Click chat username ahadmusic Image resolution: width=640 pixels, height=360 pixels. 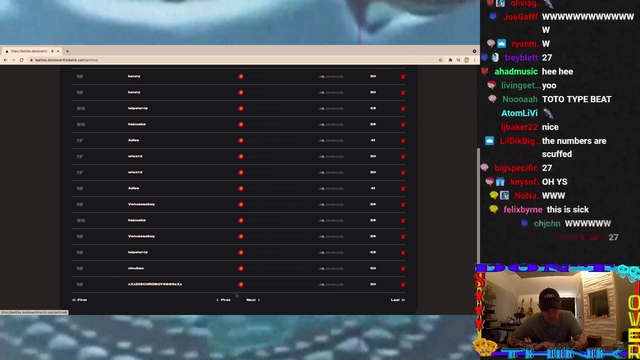tap(516, 71)
